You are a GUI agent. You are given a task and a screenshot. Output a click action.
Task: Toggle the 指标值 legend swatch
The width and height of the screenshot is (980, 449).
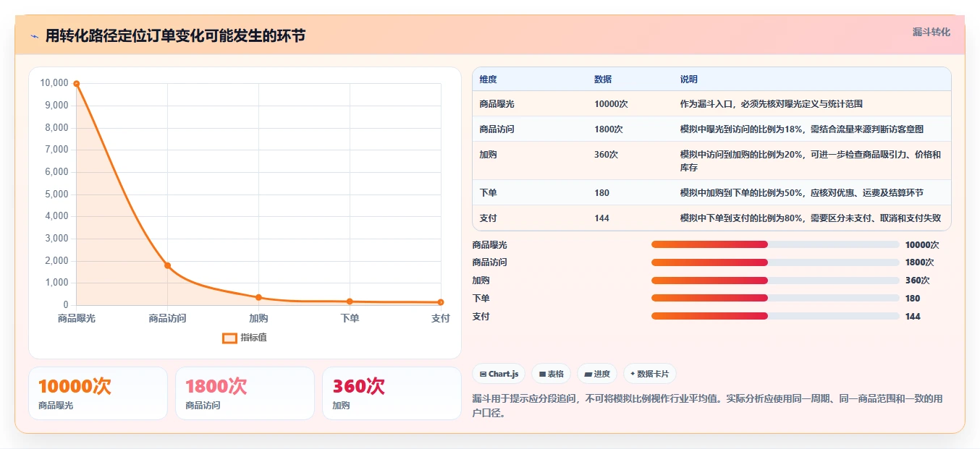point(229,338)
